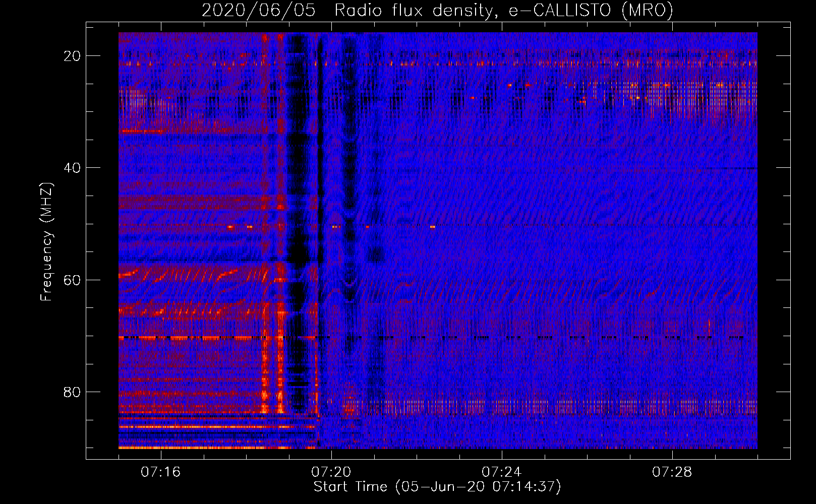
Task: Click the 40 MHz frequency tick label
Action: 72,168
